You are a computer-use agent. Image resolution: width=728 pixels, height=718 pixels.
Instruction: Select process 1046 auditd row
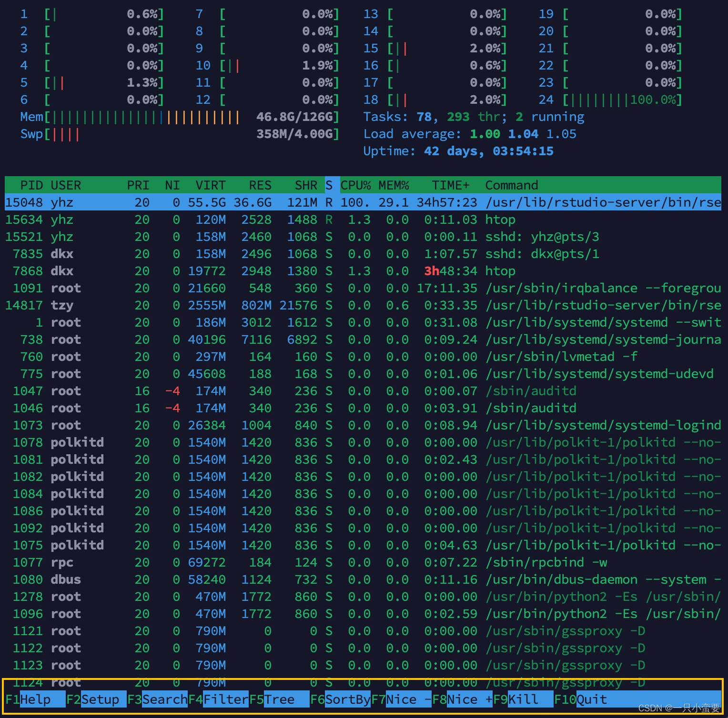(363, 408)
